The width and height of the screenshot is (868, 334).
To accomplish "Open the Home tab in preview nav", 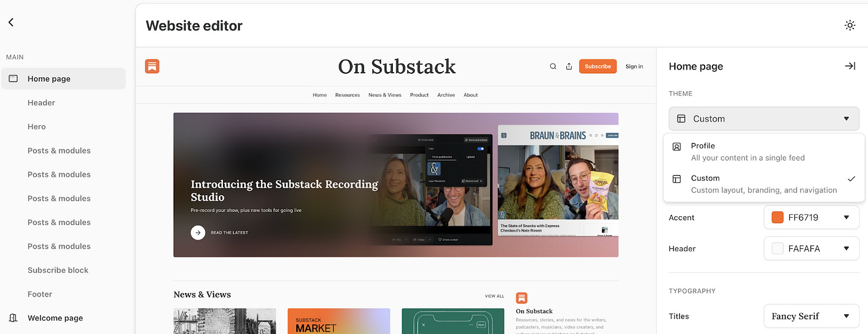I will 320,95.
